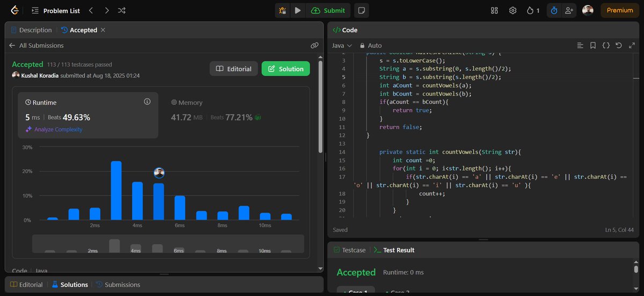This screenshot has width=644, height=296.
Task: Click the debugger icon beside Run
Action: pos(282,10)
